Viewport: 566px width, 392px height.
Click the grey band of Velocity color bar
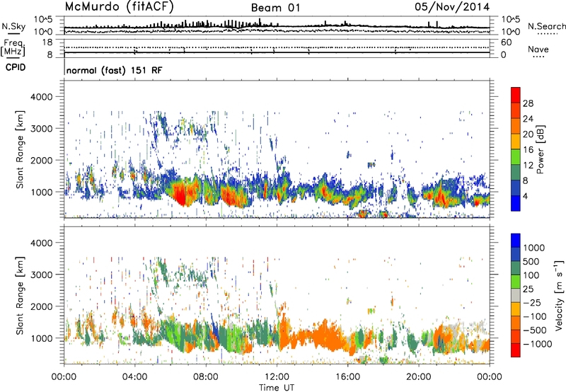point(516,295)
